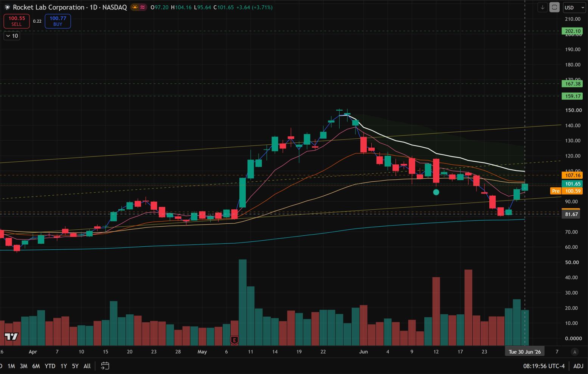This screenshot has height=374, width=588.
Task: Open the Go to date calendar icon
Action: 105,366
